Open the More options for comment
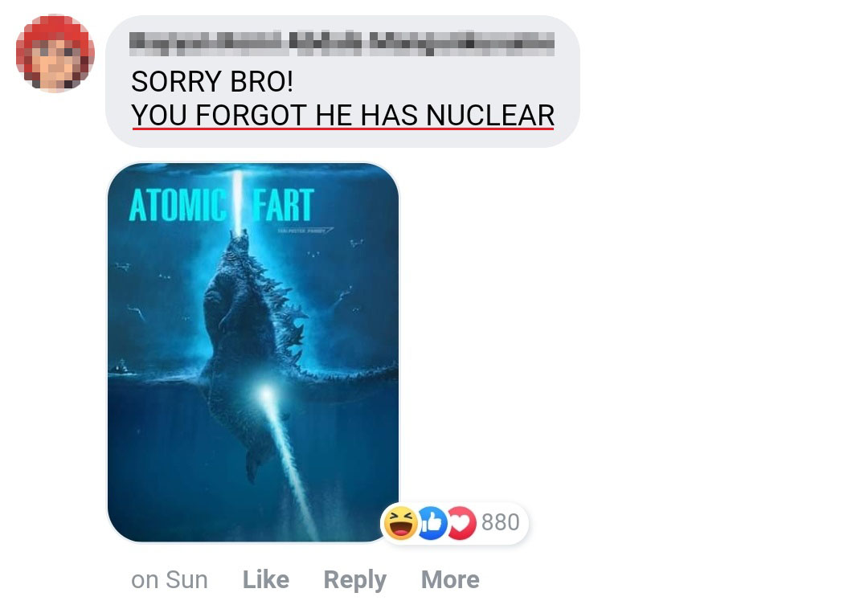 pyautogui.click(x=450, y=579)
